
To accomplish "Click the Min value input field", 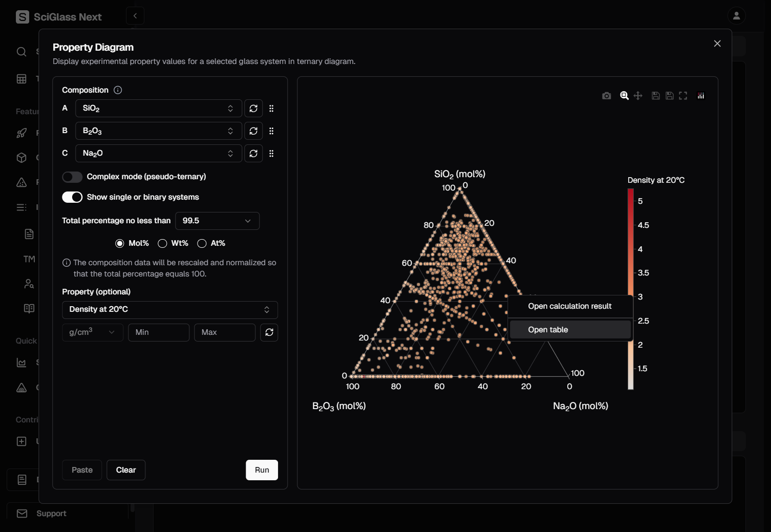I will [x=158, y=332].
